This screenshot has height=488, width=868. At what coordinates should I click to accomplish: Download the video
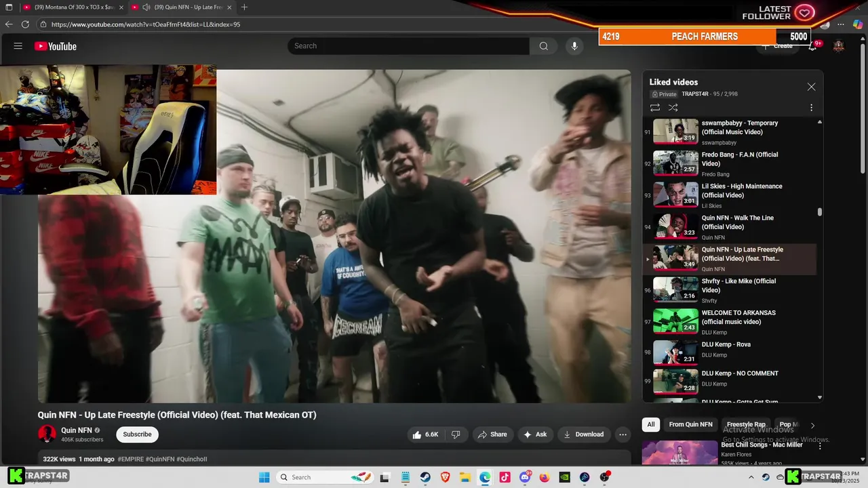pos(584,434)
